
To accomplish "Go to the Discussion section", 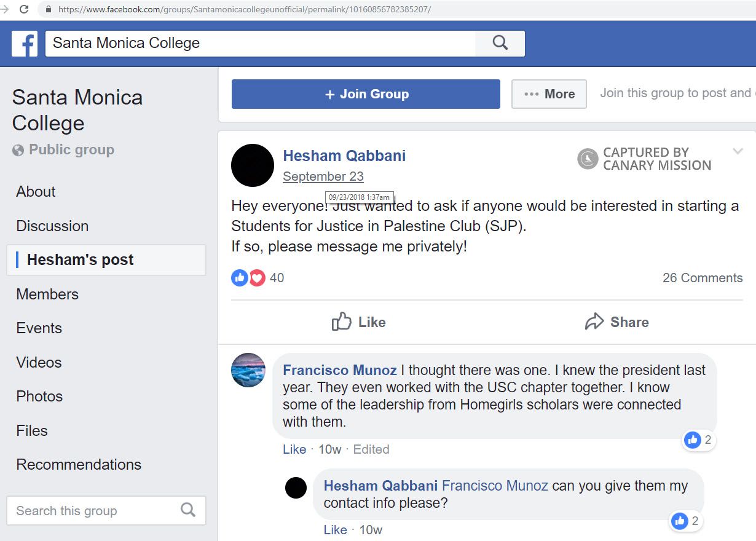I will pos(52,226).
